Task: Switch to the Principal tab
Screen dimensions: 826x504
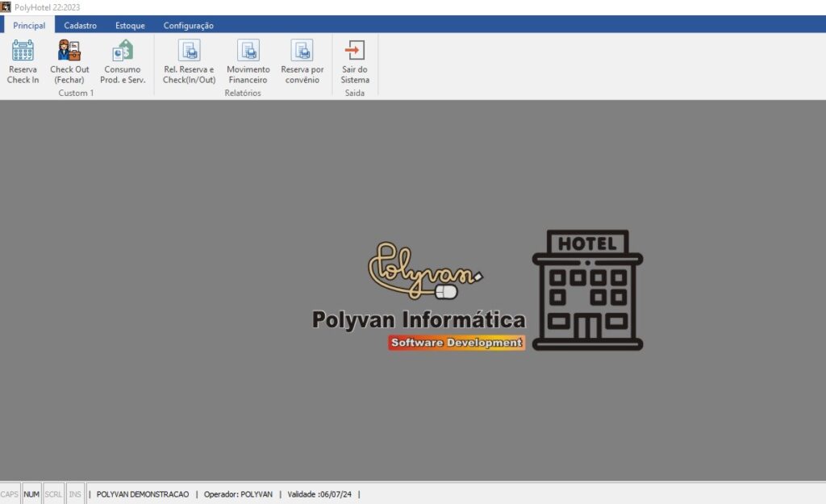Action: 29,25
